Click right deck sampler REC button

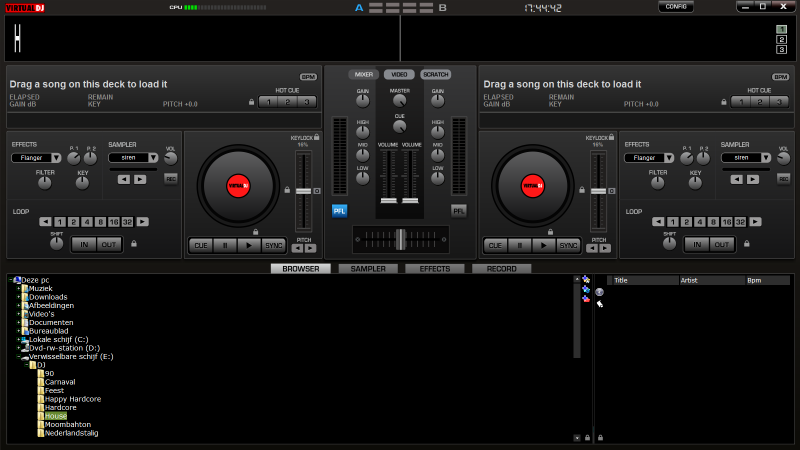[783, 179]
